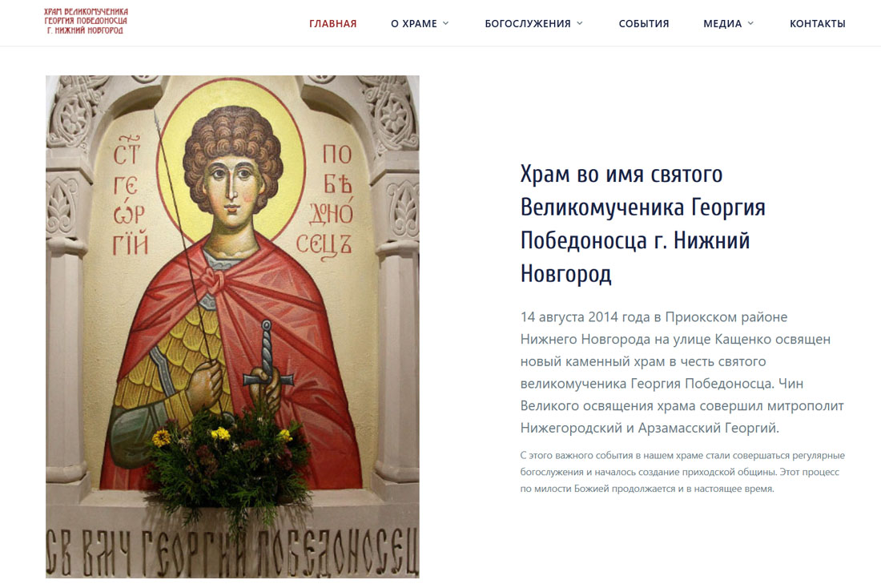Click the paragraph starting '14 августа 2014 года'

(x=682, y=373)
